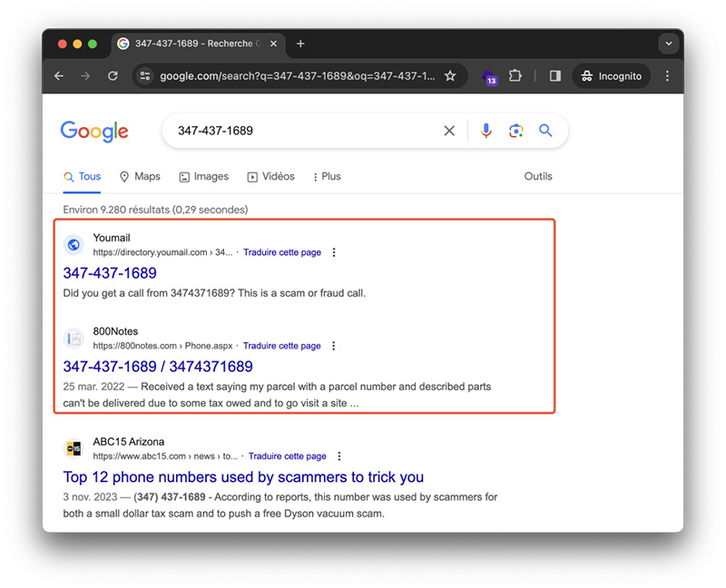Open the purple extension icon with badge 13
Image resolution: width=726 pixels, height=588 pixels.
click(x=489, y=77)
